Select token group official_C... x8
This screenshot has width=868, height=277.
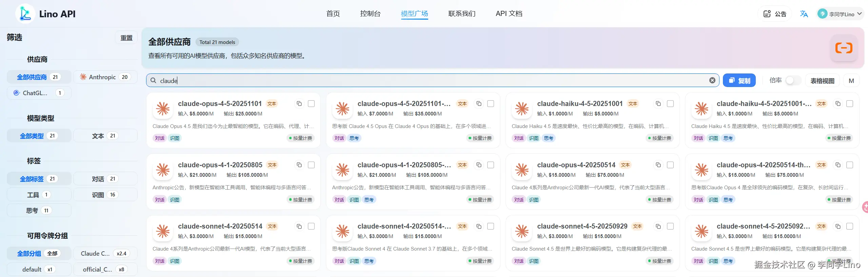105,269
